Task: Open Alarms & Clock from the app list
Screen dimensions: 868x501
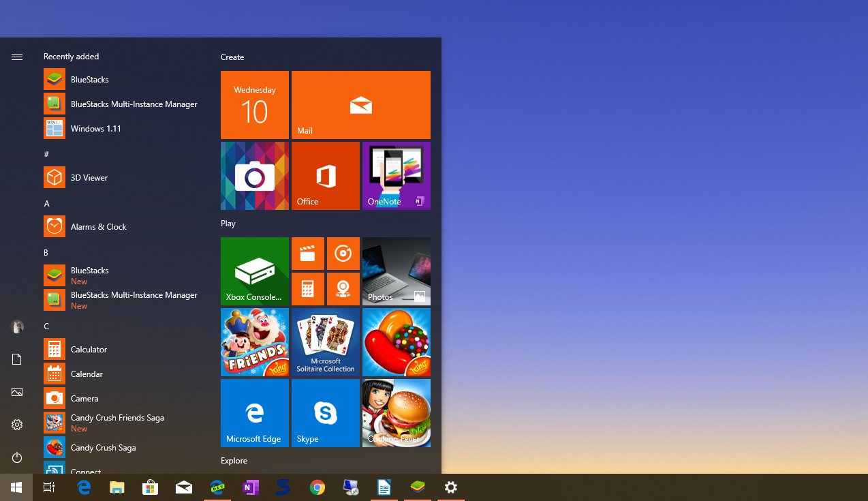Action: click(x=123, y=226)
